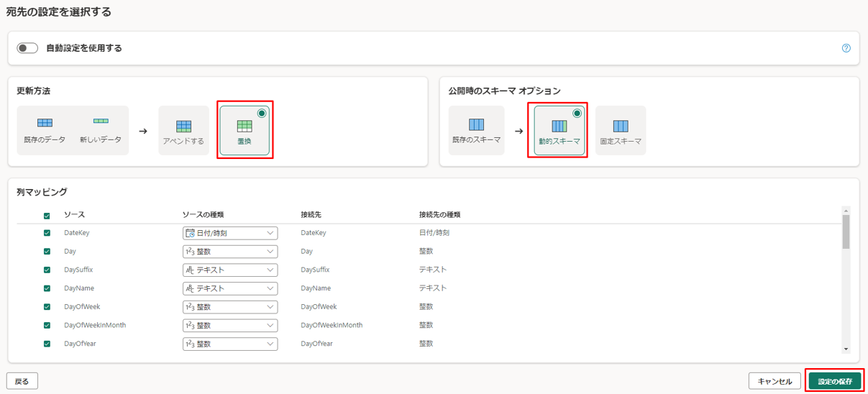Uncheck the DaySuffix column checkbox
The height and width of the screenshot is (394, 868).
pos(47,270)
